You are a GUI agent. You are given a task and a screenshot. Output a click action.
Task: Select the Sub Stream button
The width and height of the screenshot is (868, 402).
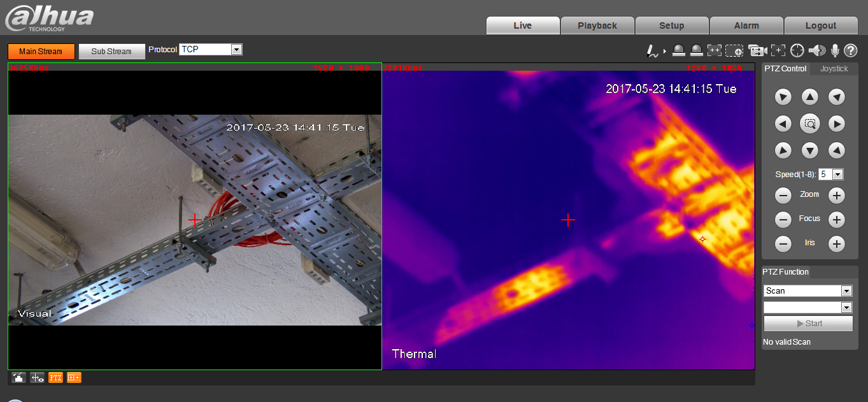(x=111, y=52)
